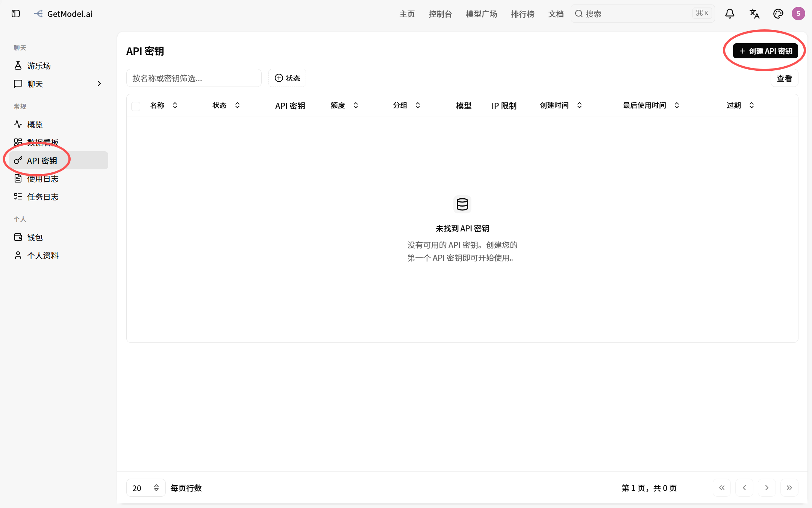Image resolution: width=812 pixels, height=508 pixels.
Task: Open the theme palette icon
Action: pyautogui.click(x=778, y=14)
